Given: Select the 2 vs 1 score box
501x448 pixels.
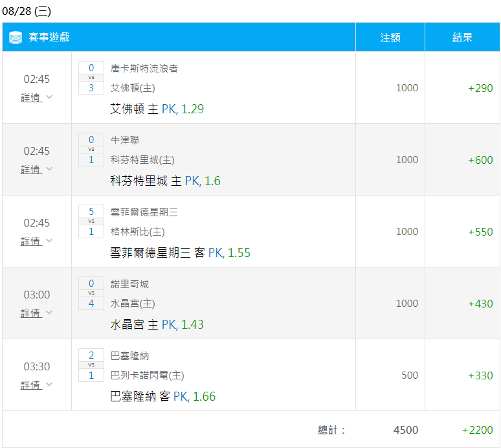Looking at the screenshot, I should point(91,365).
